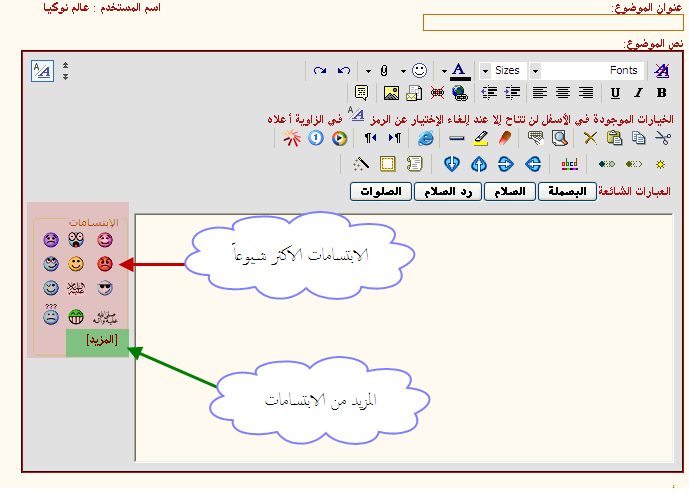Click the insert image icon
The height and width of the screenshot is (501, 689).
[x=391, y=93]
